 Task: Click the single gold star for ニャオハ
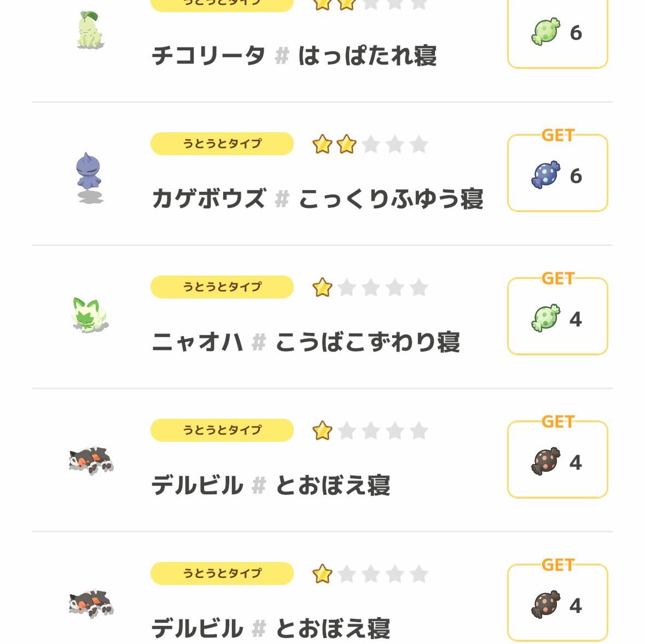click(x=322, y=288)
